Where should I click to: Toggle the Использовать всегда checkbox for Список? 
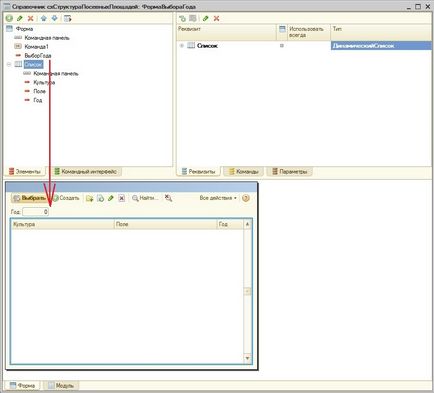282,46
